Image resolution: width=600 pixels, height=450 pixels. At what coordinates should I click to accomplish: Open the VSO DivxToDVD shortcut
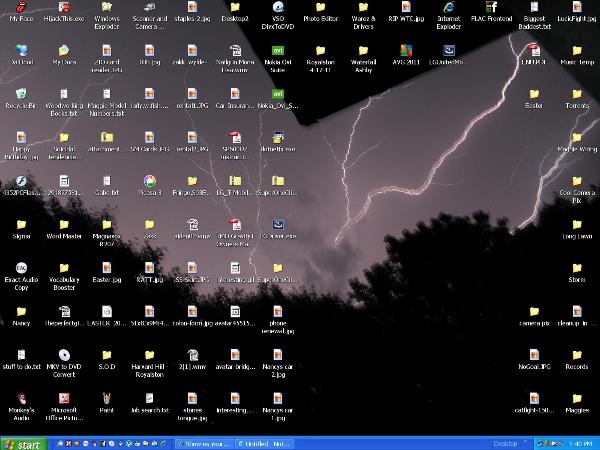(278, 8)
